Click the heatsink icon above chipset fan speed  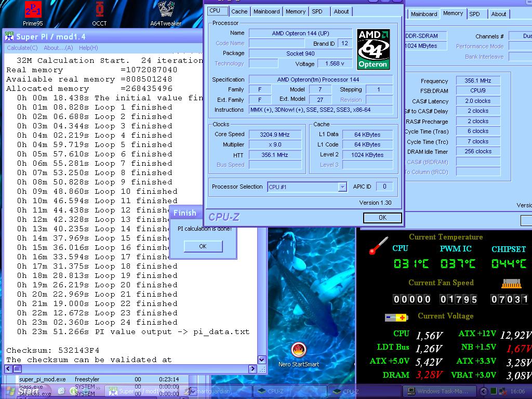point(511,284)
